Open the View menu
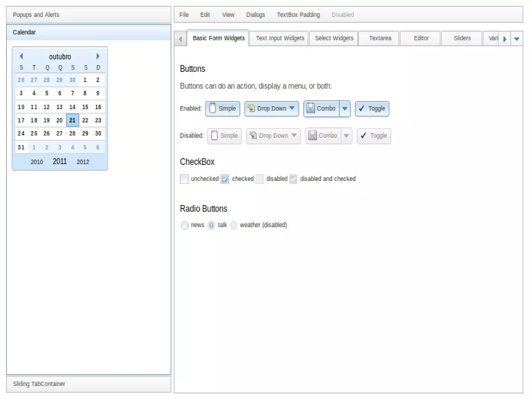 coord(228,15)
